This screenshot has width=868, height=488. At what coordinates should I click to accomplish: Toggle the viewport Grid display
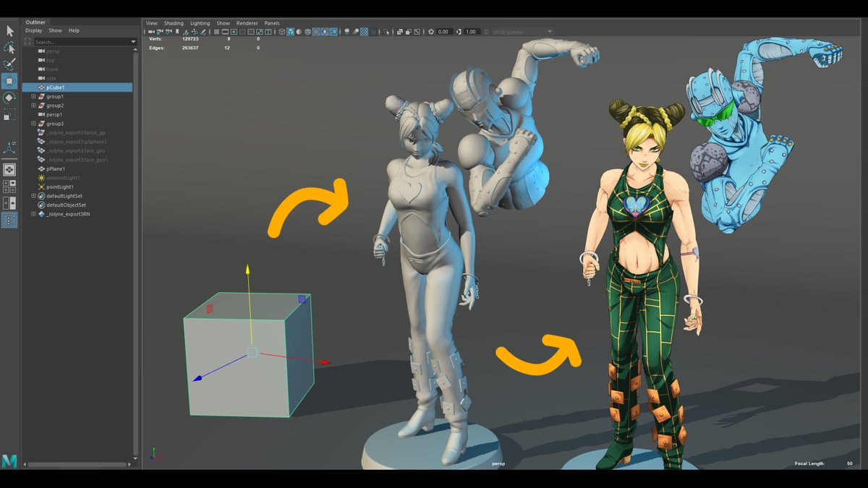click(216, 32)
